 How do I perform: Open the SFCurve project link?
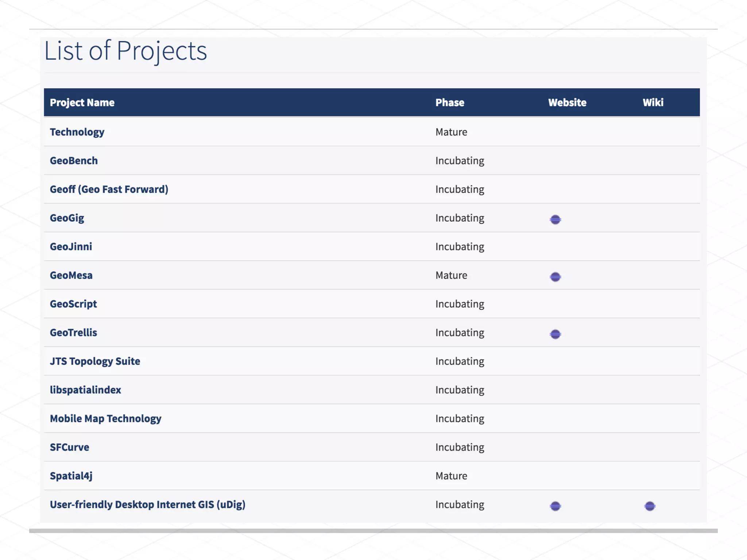coord(69,447)
